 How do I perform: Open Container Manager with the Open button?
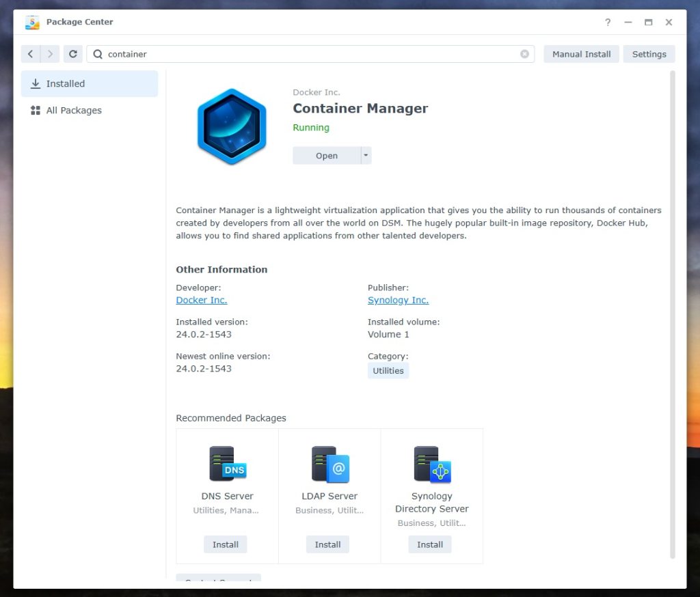(x=327, y=155)
